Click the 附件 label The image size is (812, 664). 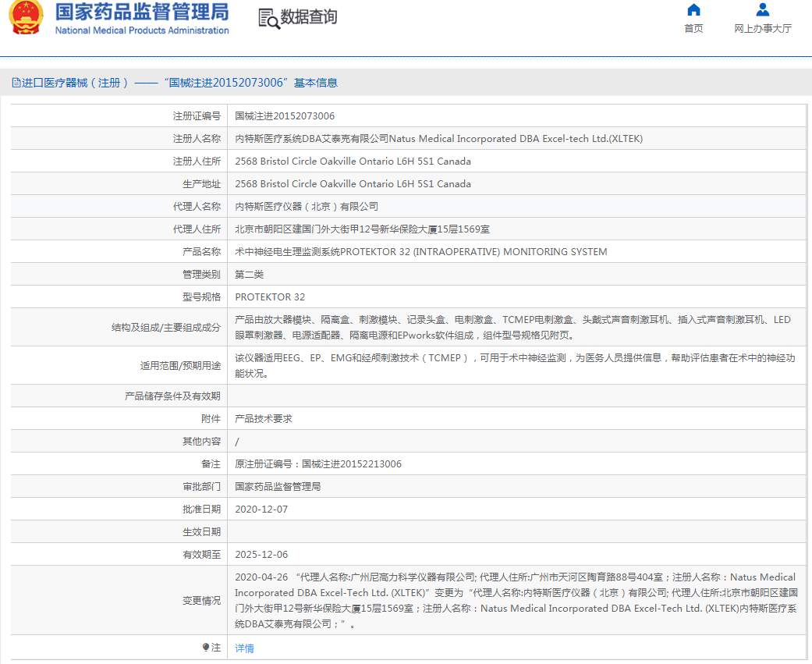211,418
